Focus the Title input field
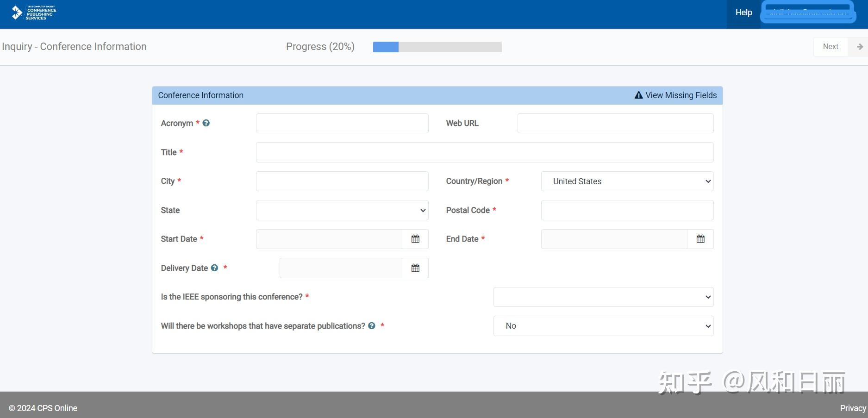The height and width of the screenshot is (418, 868). click(x=485, y=152)
